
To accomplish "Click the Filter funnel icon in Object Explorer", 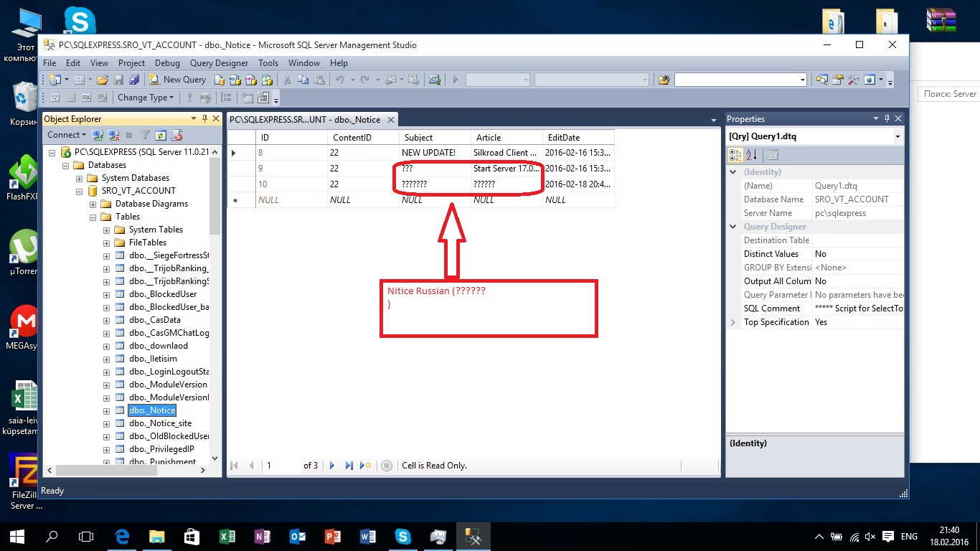I will tap(145, 135).
